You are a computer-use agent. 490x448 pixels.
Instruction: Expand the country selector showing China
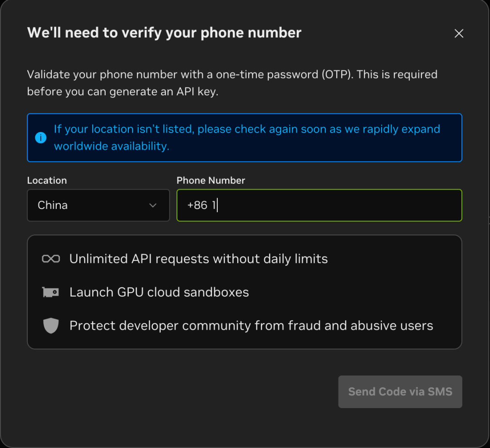pos(98,205)
